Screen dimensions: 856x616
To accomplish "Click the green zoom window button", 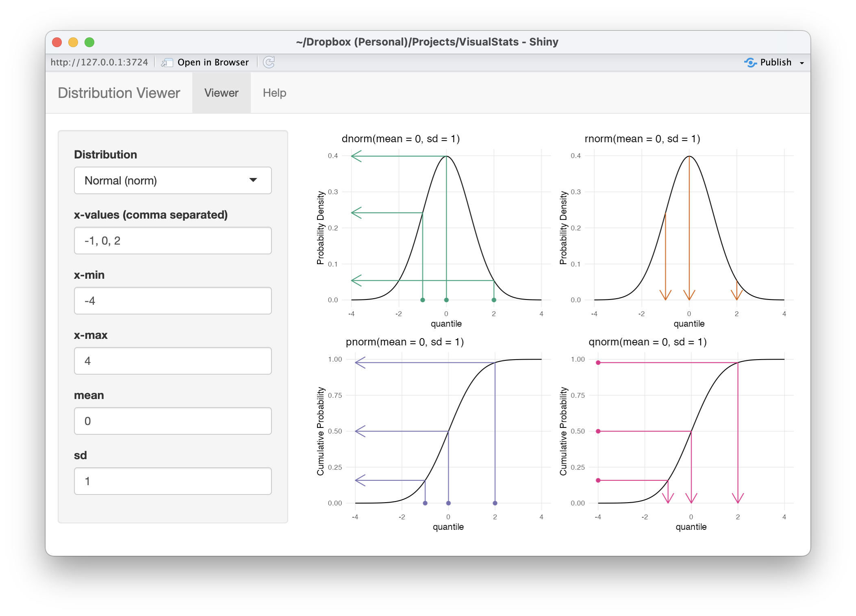I will (x=89, y=42).
